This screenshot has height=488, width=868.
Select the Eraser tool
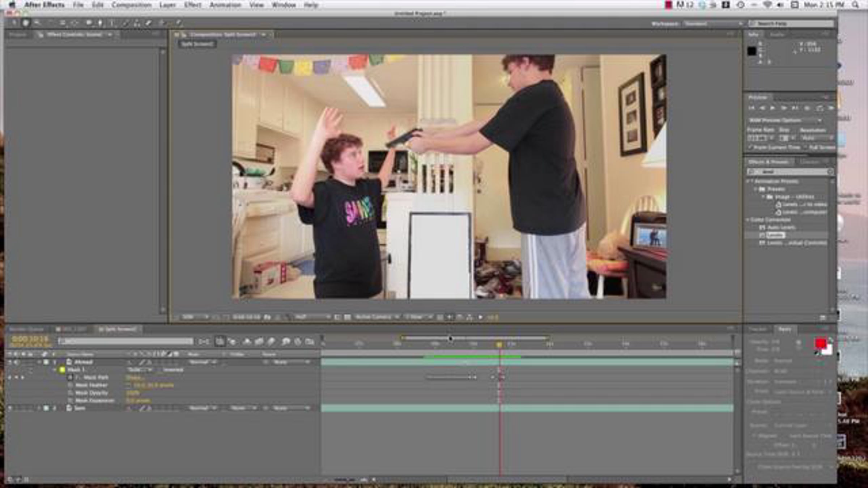pyautogui.click(x=149, y=23)
